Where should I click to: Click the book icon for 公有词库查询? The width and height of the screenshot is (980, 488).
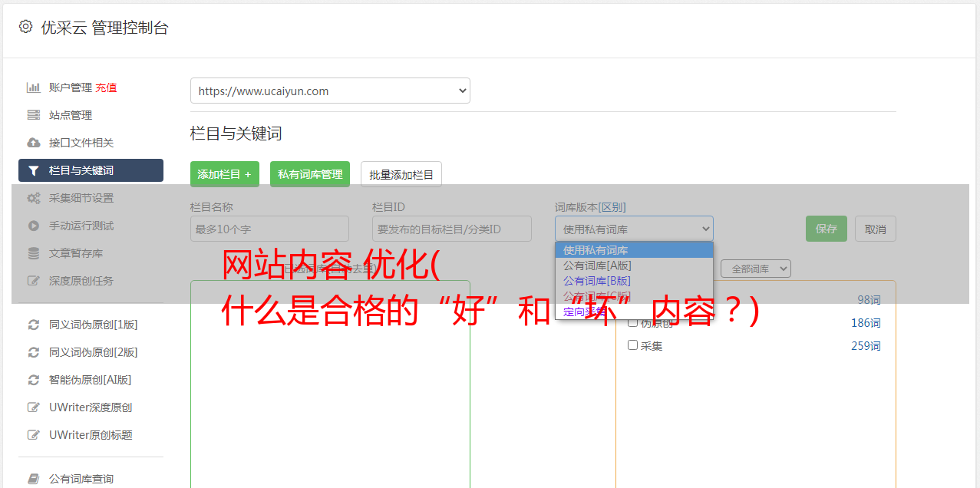[x=34, y=479]
